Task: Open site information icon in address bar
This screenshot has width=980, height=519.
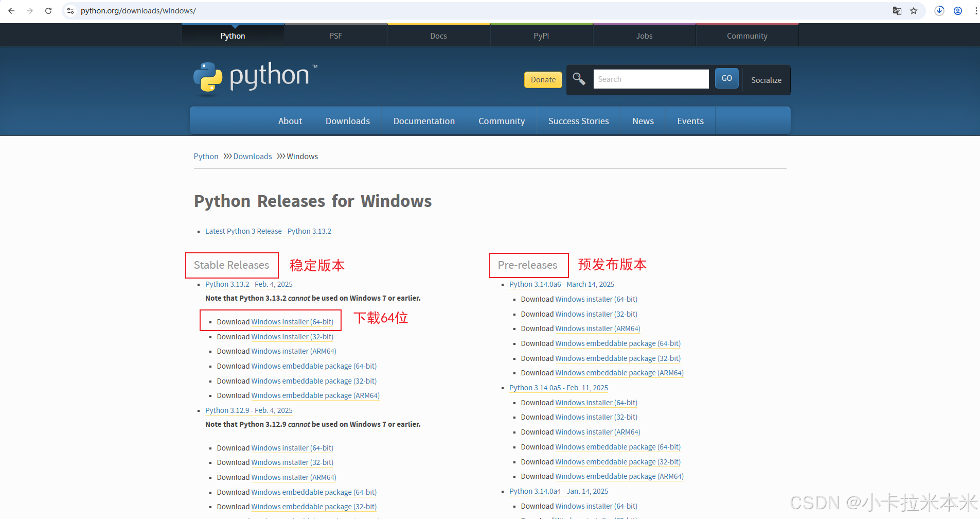Action: click(x=70, y=11)
